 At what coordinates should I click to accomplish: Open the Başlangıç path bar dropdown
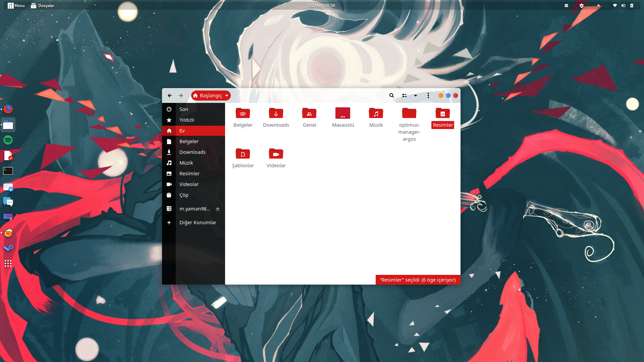point(211,96)
